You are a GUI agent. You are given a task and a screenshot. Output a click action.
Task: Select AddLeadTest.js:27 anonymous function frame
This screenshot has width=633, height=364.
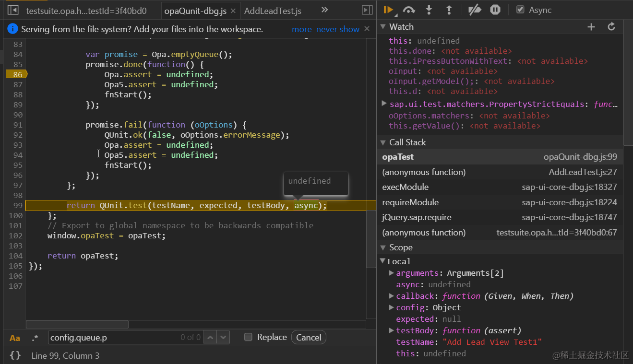pos(500,172)
